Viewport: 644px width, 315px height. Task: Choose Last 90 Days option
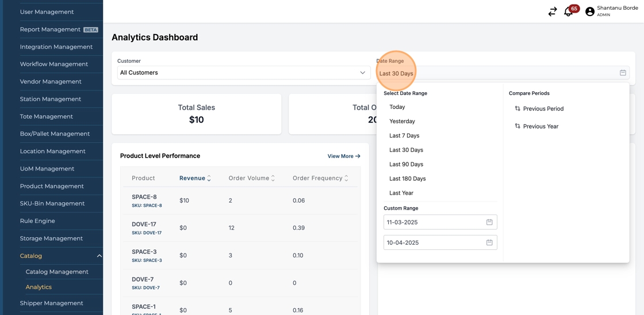click(x=406, y=164)
